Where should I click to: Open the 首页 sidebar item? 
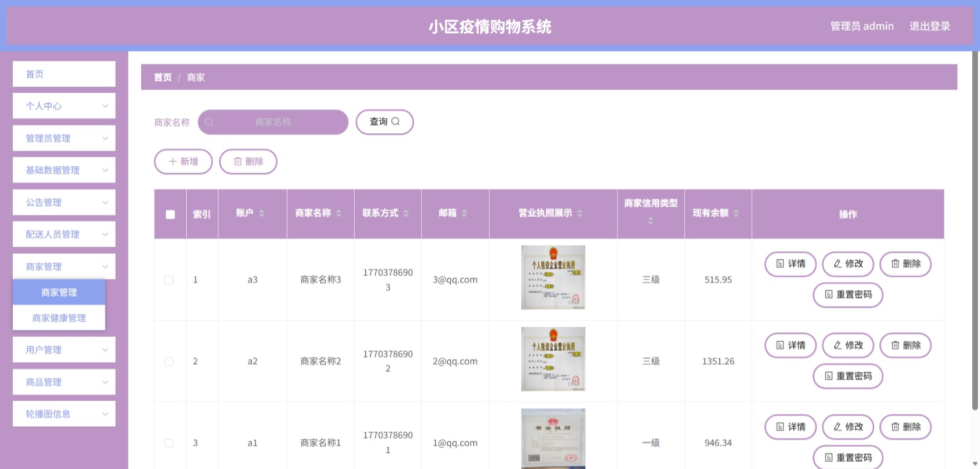tap(64, 74)
